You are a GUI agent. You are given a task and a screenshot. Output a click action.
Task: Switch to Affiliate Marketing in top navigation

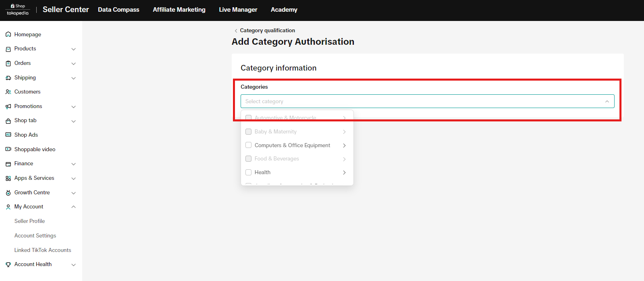179,10
